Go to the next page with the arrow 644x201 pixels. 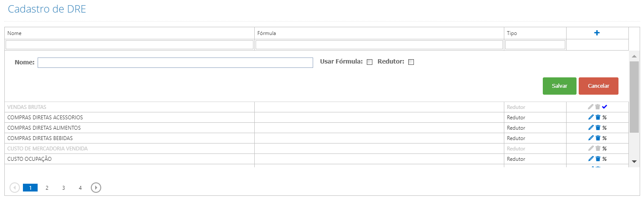coord(96,188)
